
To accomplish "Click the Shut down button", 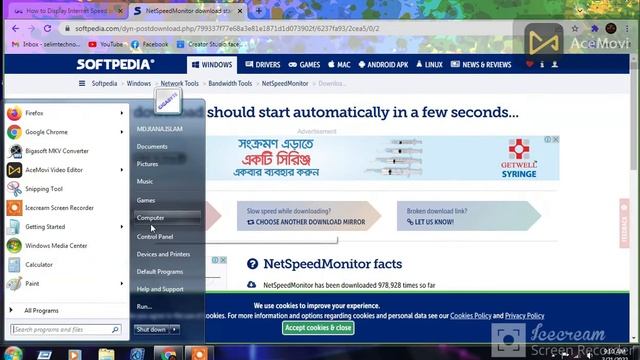I will (x=151, y=329).
